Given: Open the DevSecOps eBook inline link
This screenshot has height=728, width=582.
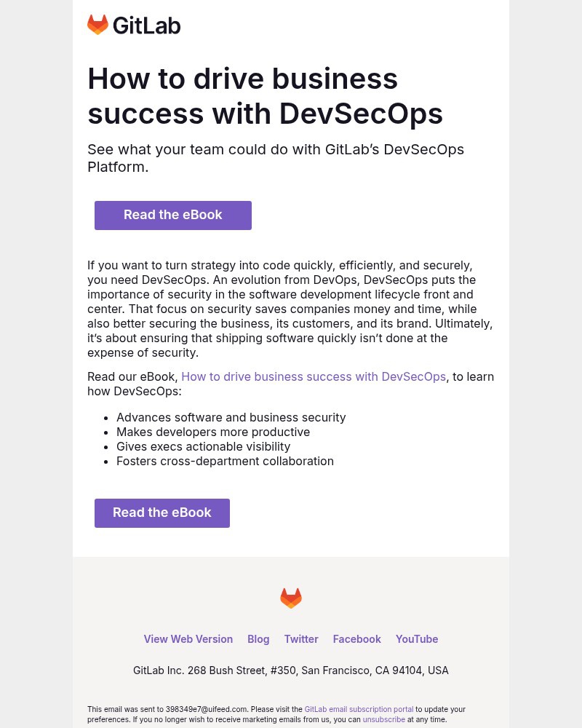Looking at the screenshot, I should tap(314, 376).
